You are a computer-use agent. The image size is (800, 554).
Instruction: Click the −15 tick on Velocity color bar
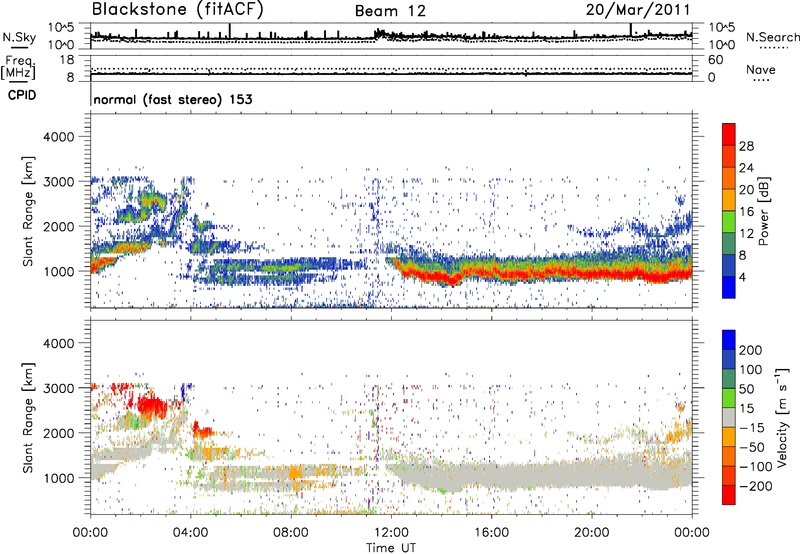(752, 428)
